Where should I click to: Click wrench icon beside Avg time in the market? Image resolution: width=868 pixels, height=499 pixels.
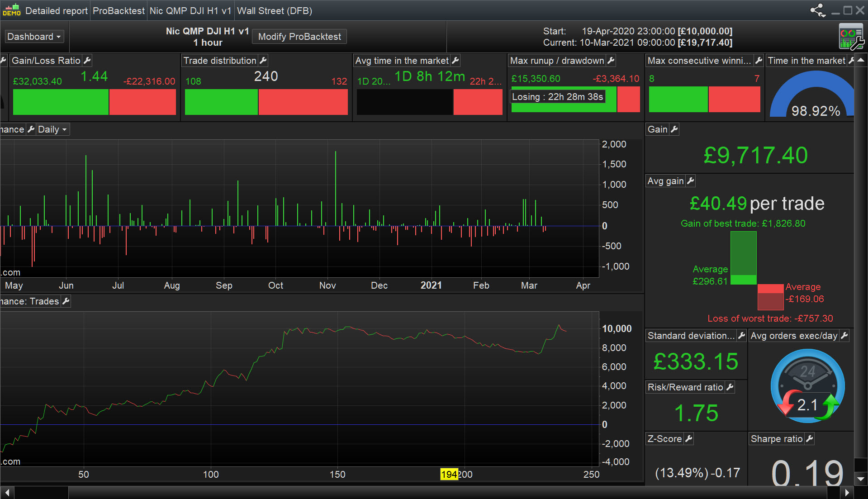point(455,60)
